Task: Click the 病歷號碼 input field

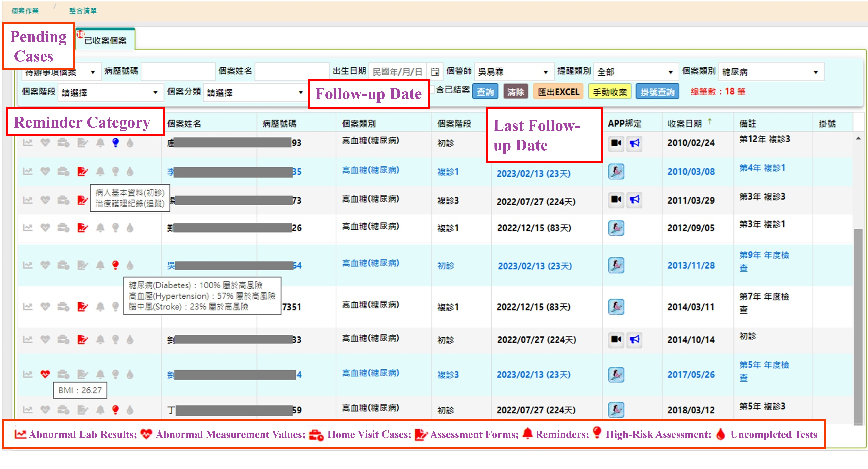Action: point(178,71)
